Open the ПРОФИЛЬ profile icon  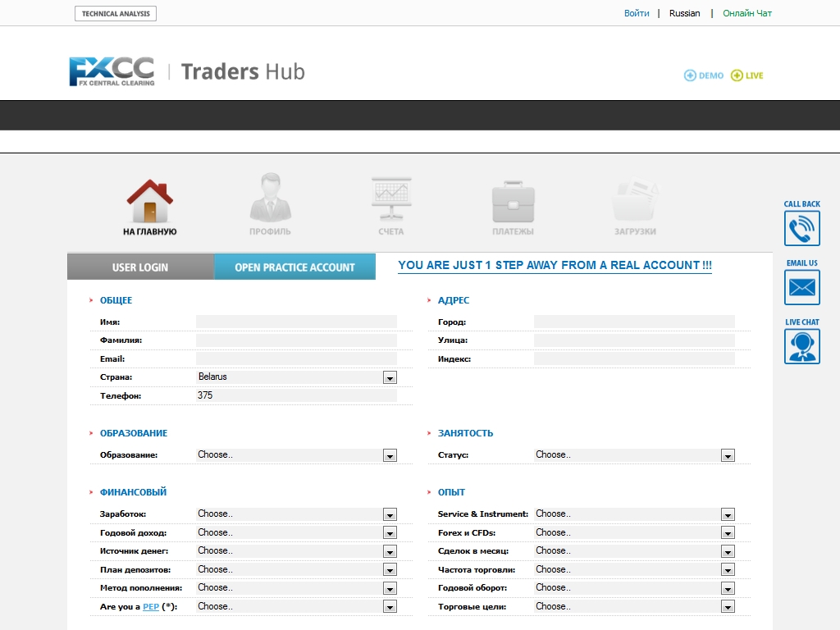(270, 199)
